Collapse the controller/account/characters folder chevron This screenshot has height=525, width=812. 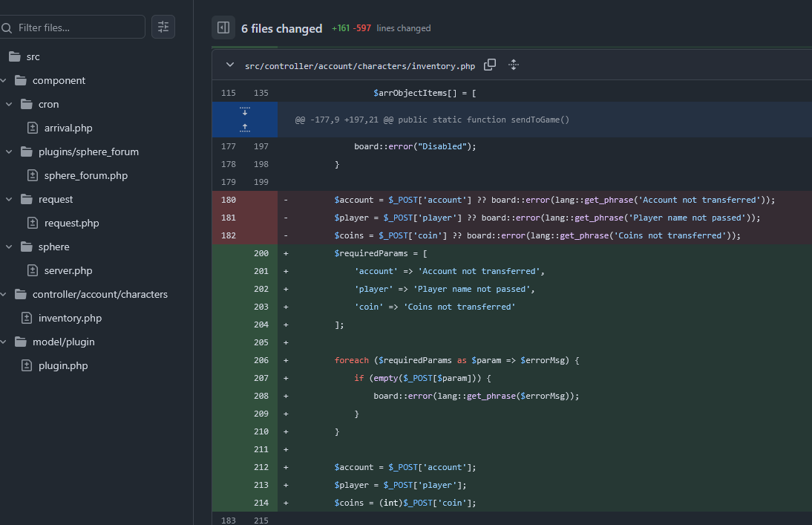[3, 294]
